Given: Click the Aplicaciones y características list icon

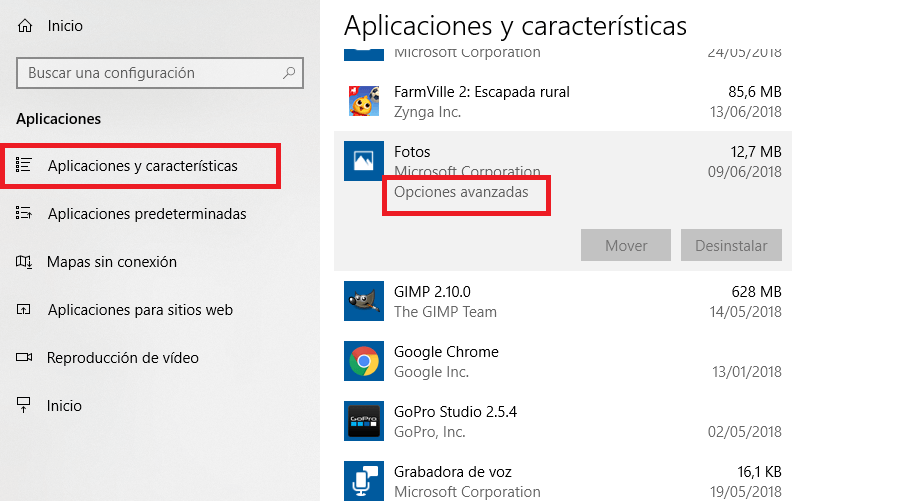Looking at the screenshot, I should click(x=23, y=165).
